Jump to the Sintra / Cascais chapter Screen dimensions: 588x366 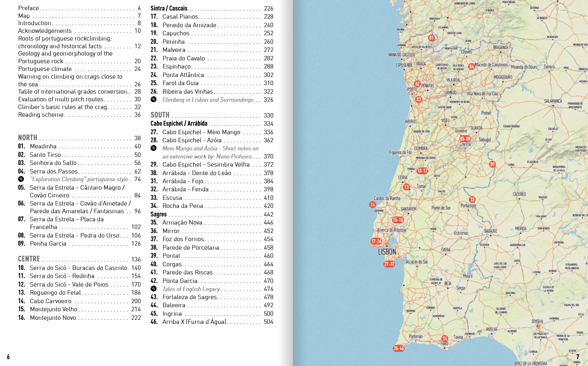pos(169,8)
